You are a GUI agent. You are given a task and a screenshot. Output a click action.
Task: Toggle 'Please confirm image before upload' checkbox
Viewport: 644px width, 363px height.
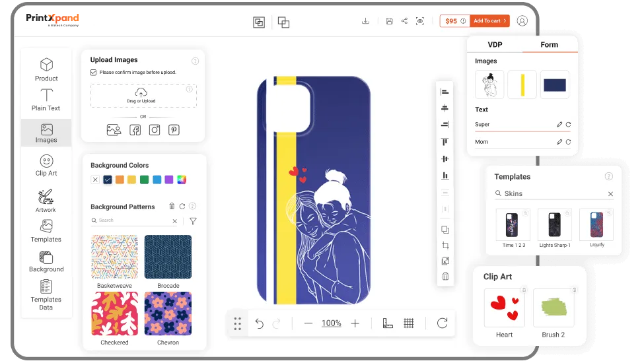click(x=94, y=72)
